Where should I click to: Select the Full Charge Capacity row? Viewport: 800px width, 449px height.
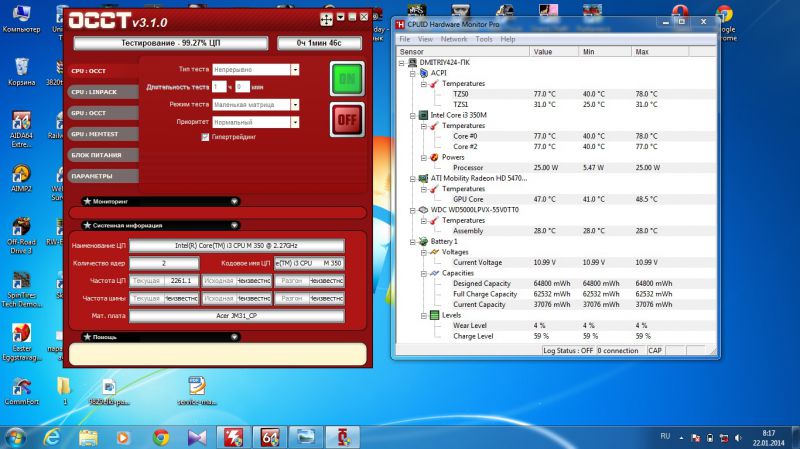[x=557, y=294]
